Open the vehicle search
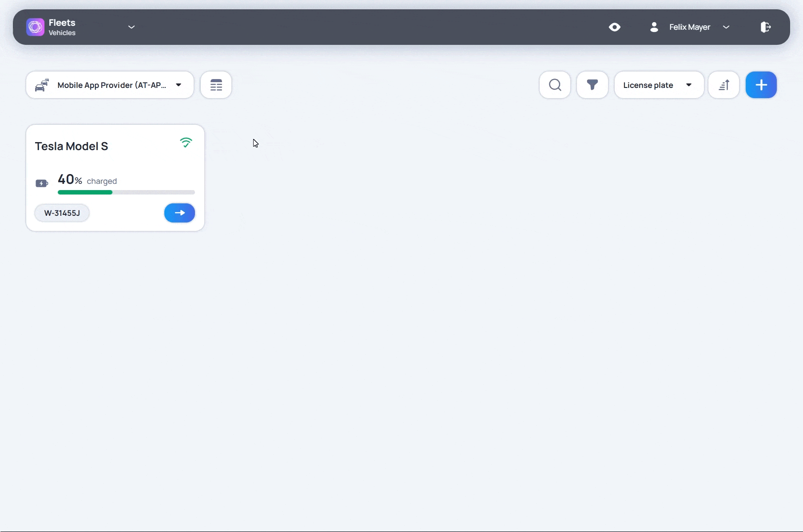This screenshot has height=532, width=803. click(x=555, y=85)
